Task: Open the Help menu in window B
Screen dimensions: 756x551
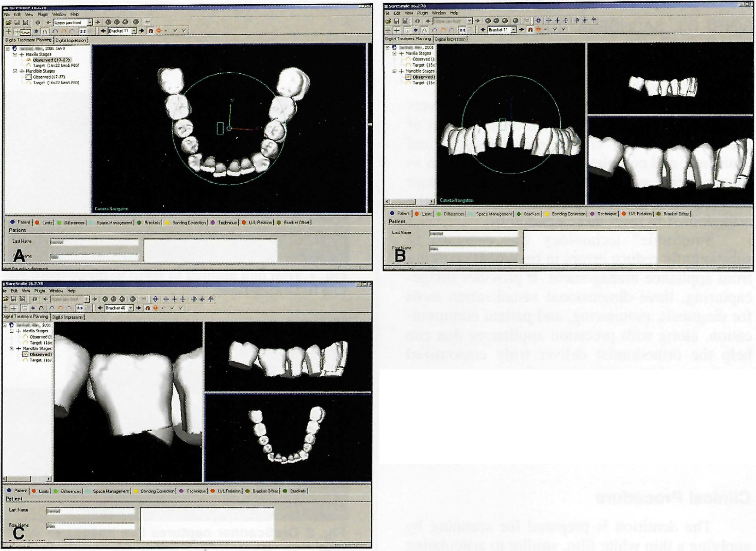Action: coord(454,13)
